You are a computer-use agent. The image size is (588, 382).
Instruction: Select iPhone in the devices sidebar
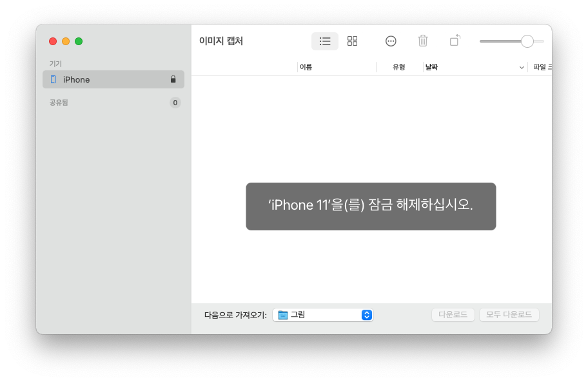pos(113,79)
